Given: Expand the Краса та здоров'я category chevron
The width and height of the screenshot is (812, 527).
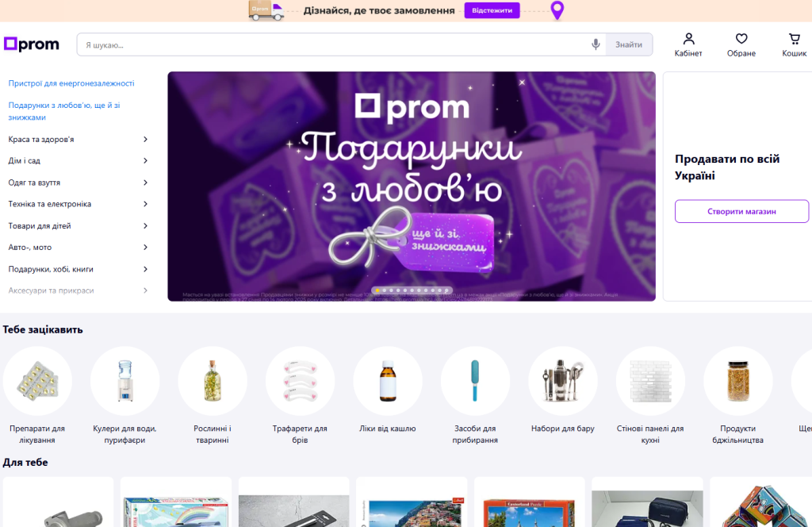Looking at the screenshot, I should point(146,140).
